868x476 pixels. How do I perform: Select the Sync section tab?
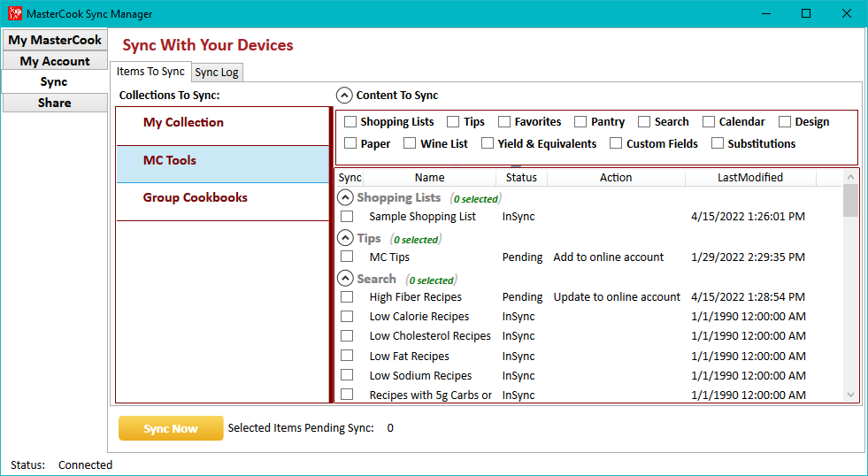[x=54, y=82]
